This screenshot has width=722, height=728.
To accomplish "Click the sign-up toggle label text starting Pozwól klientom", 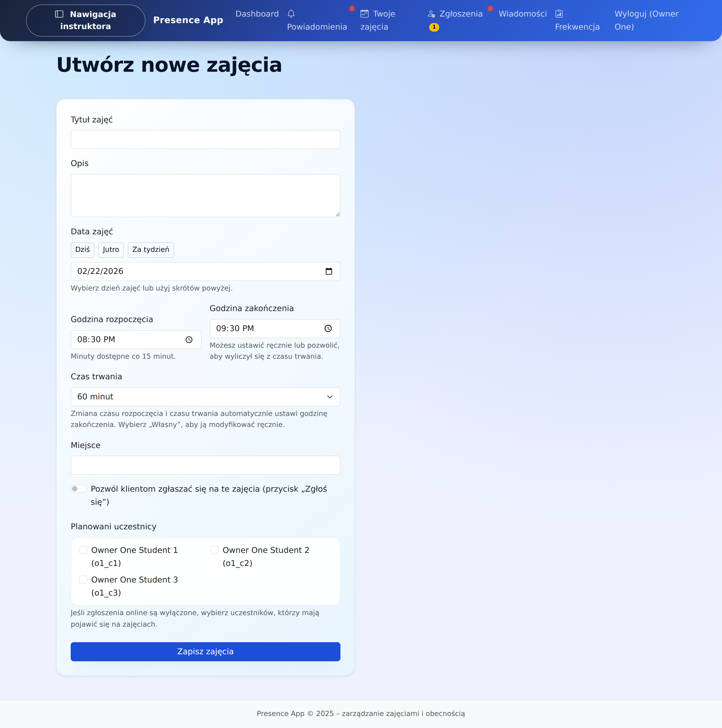I will click(209, 495).
